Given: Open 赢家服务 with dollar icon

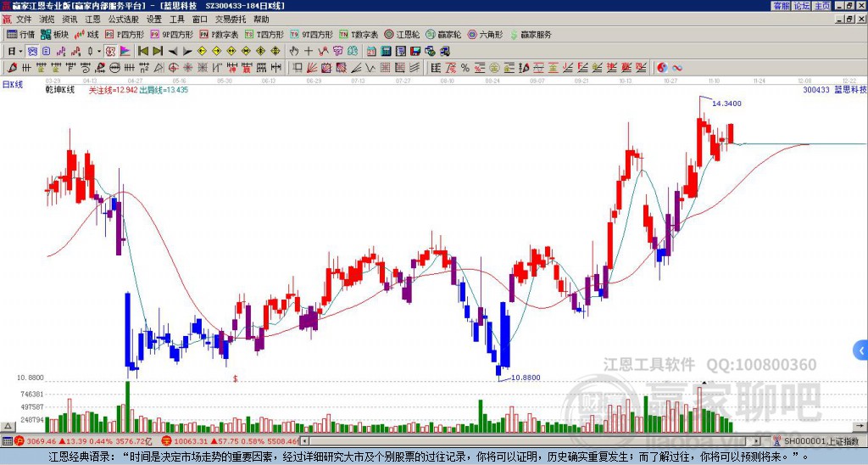Looking at the screenshot, I should [x=531, y=34].
